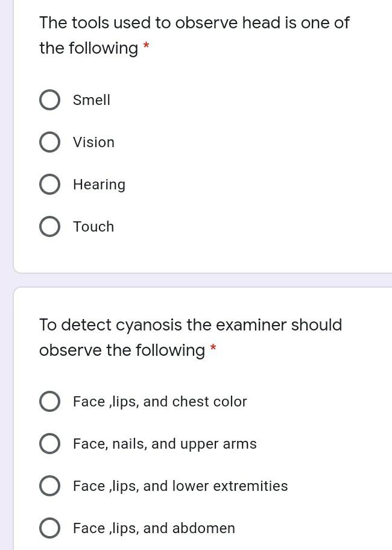Select the Smell radio option
This screenshot has height=550, width=392.
coord(50,100)
